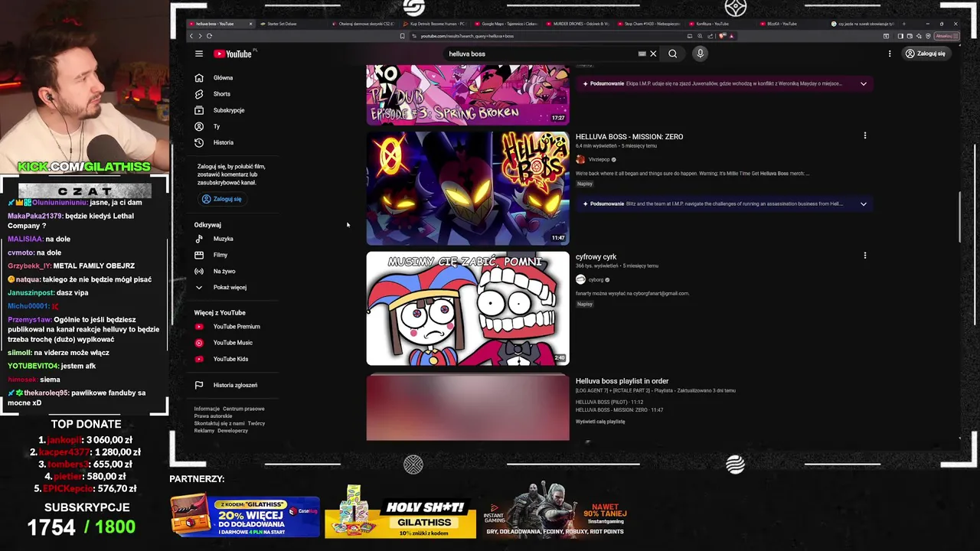Click the Vivziepop channel name
980x551 pixels.
pyautogui.click(x=599, y=160)
